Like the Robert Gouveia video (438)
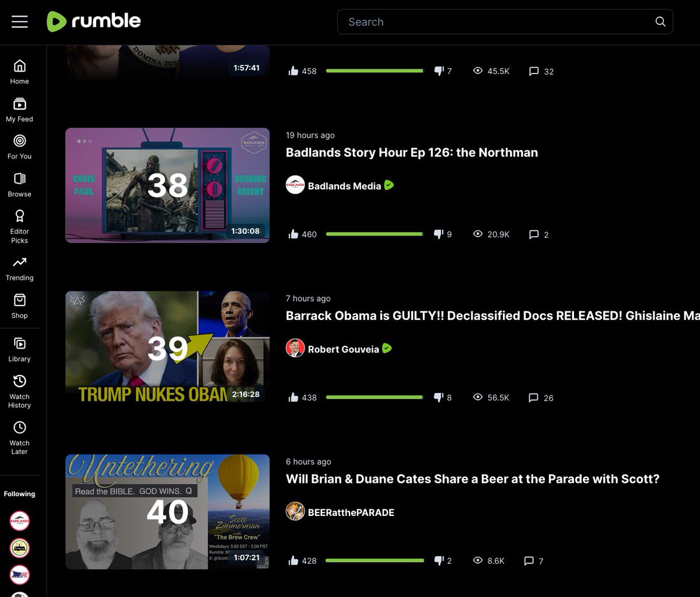This screenshot has width=700, height=597. [x=293, y=398]
